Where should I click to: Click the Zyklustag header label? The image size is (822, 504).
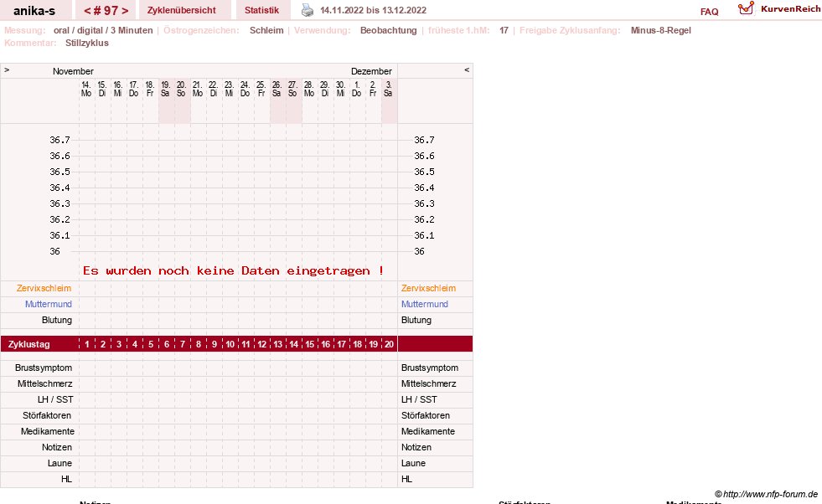(x=28, y=344)
